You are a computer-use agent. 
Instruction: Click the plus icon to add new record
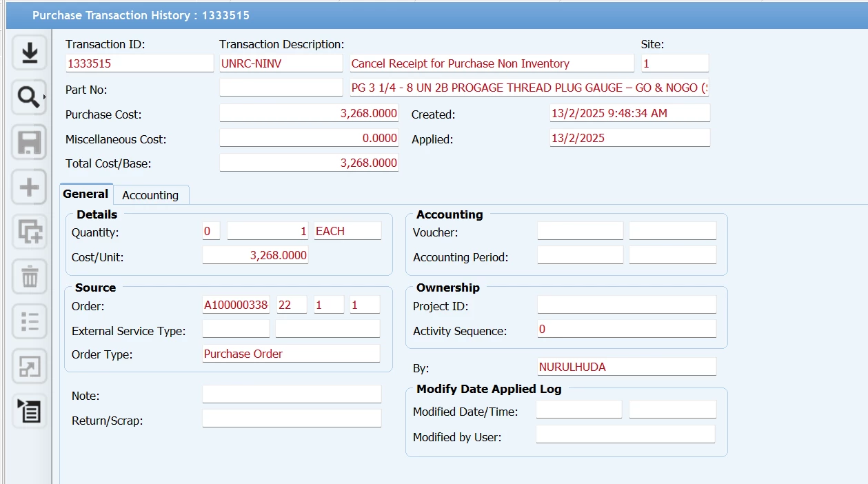[x=29, y=188]
